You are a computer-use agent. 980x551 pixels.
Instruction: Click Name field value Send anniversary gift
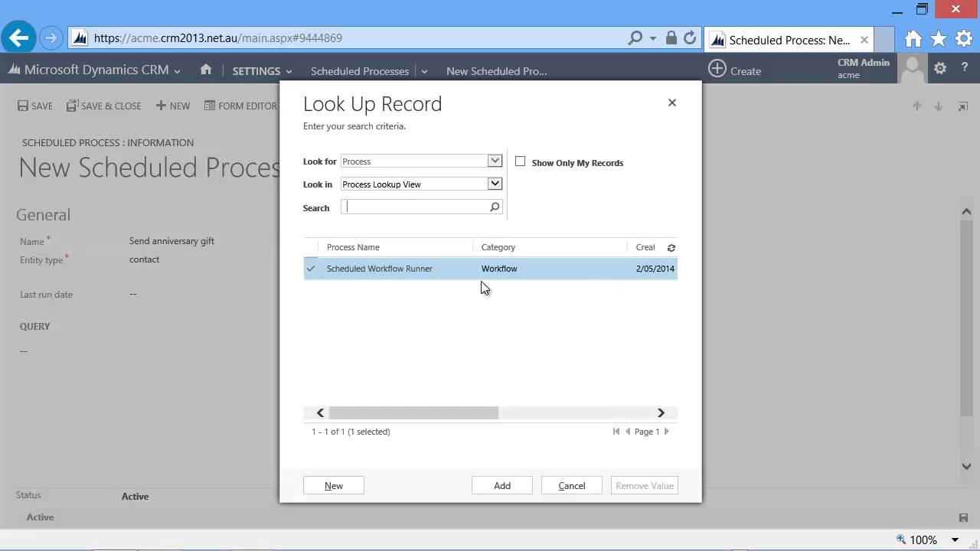[x=171, y=241]
